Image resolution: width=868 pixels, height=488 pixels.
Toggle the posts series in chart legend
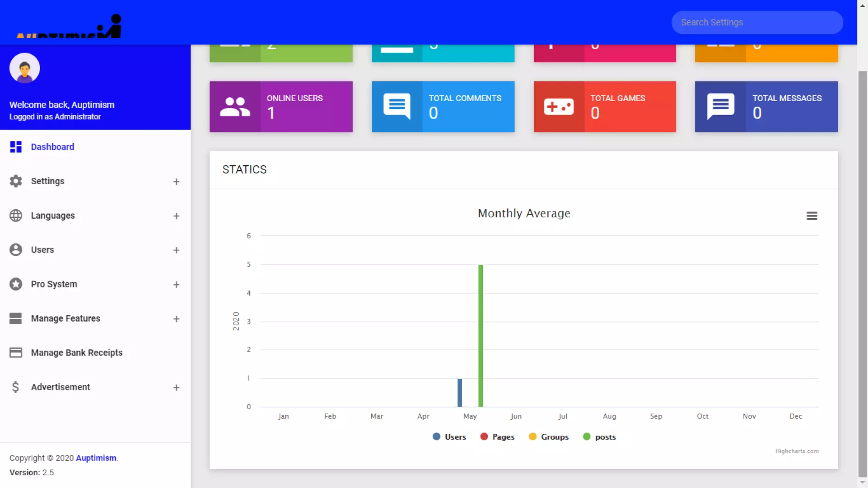pyautogui.click(x=605, y=437)
